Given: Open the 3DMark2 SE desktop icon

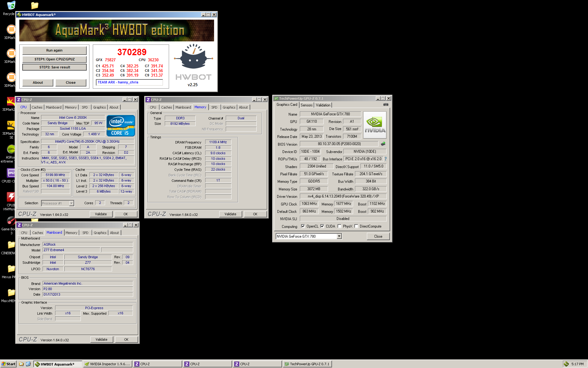Looking at the screenshot, I should click(11, 125).
